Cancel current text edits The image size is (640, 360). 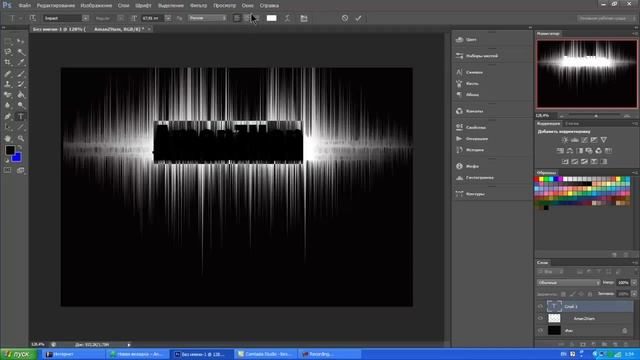(345, 18)
